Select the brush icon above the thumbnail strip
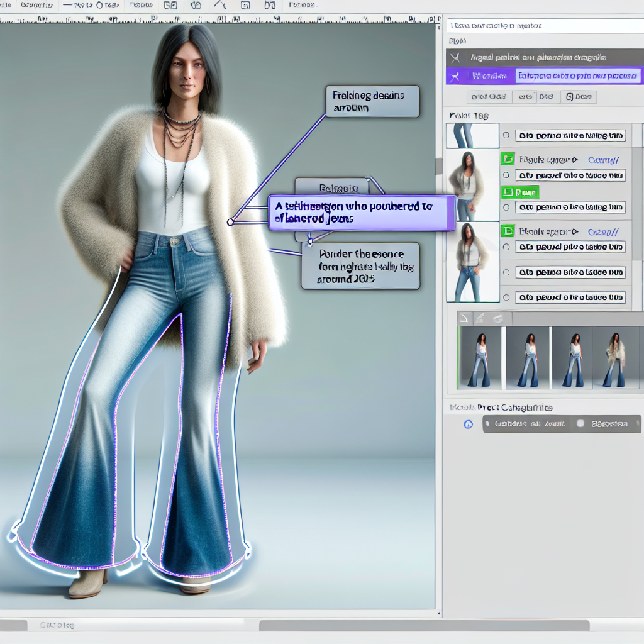Viewport: 644px width, 644px height. point(479,318)
